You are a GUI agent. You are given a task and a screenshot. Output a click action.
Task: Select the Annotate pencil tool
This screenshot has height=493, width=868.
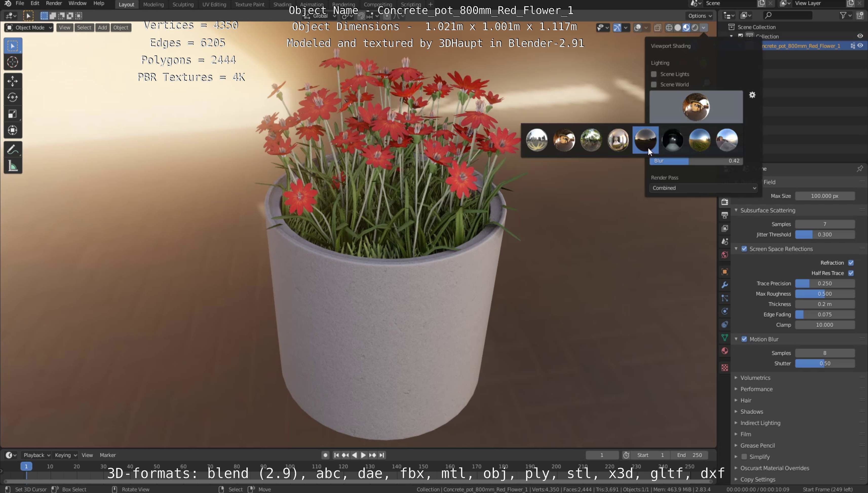coord(13,149)
